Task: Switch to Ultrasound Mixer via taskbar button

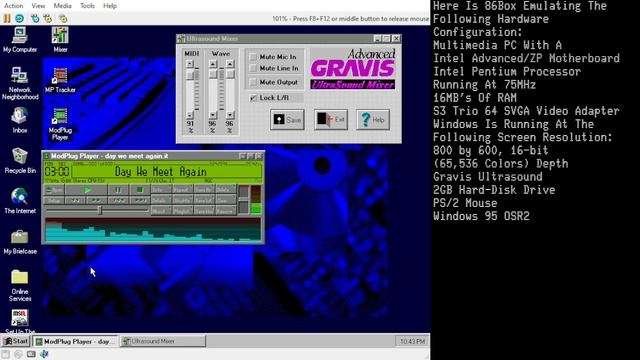Action: (162, 341)
